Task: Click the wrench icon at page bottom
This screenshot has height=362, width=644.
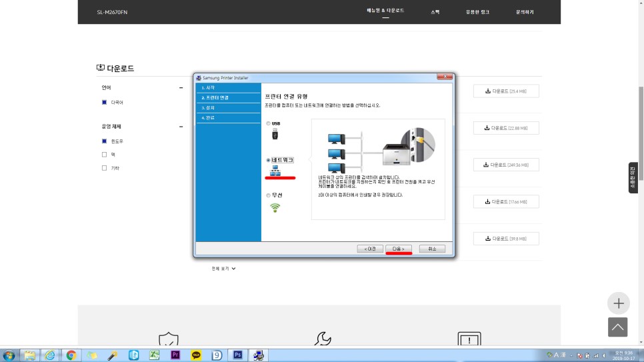Action: (323, 339)
